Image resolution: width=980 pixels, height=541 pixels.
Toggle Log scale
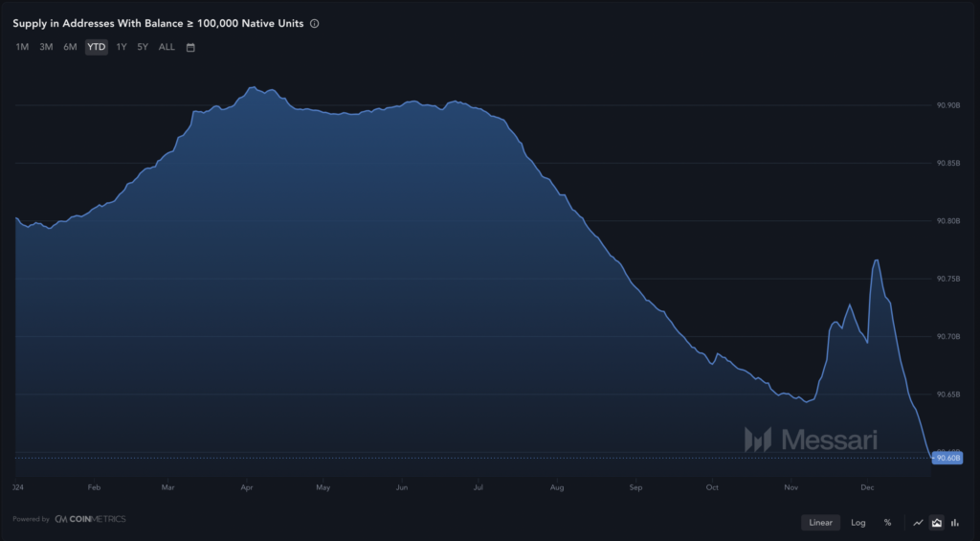tap(858, 523)
